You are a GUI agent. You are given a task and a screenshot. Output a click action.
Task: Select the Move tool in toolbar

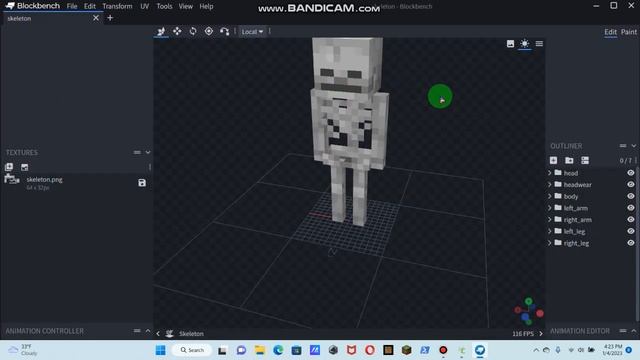(177, 31)
